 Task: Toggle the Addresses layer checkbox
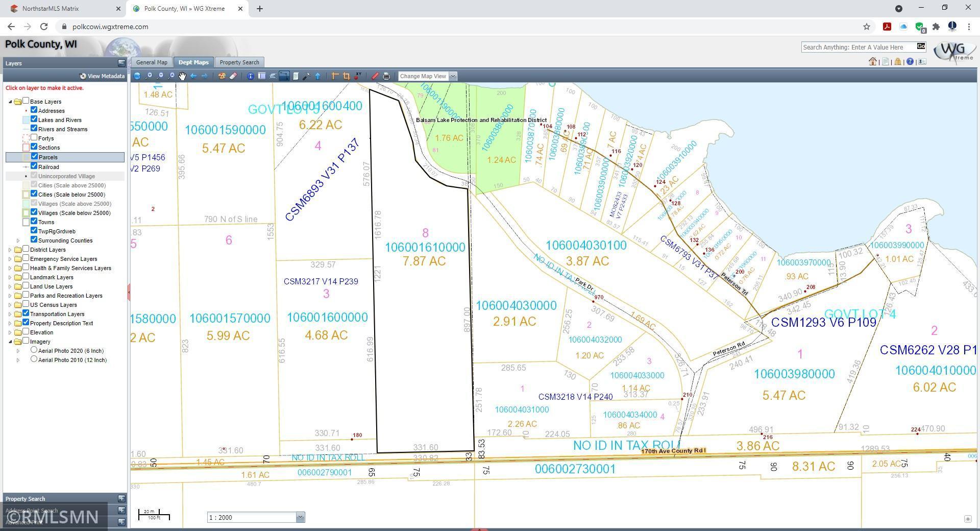[x=34, y=110]
